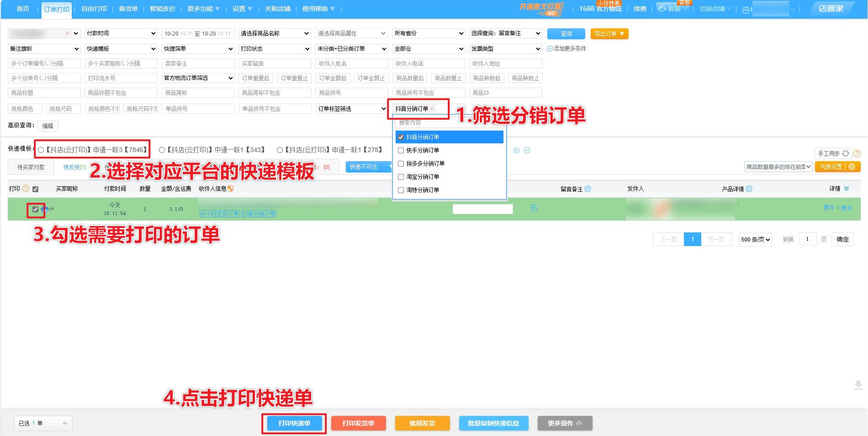Click the help icon next to 打印 header
The height and width of the screenshot is (436, 868).
point(26,188)
